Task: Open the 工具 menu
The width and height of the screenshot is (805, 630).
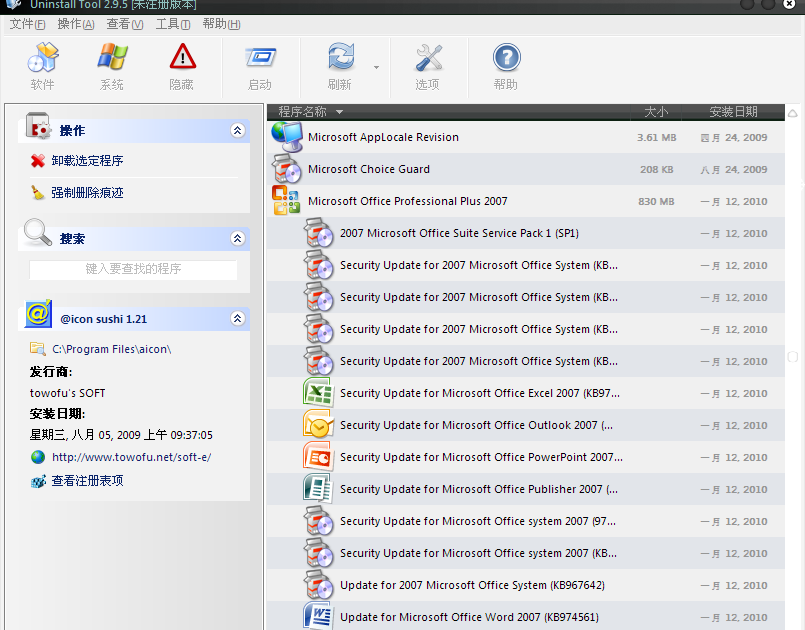Action: 173,24
